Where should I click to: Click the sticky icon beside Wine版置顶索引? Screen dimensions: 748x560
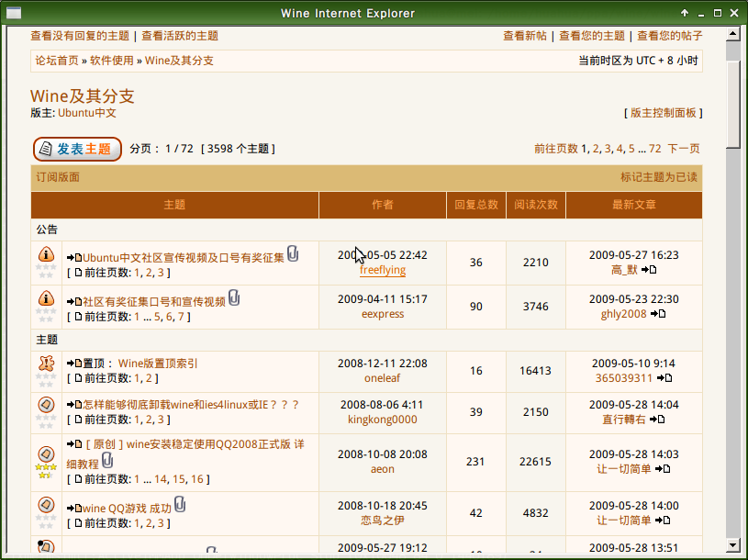pyautogui.click(x=46, y=364)
